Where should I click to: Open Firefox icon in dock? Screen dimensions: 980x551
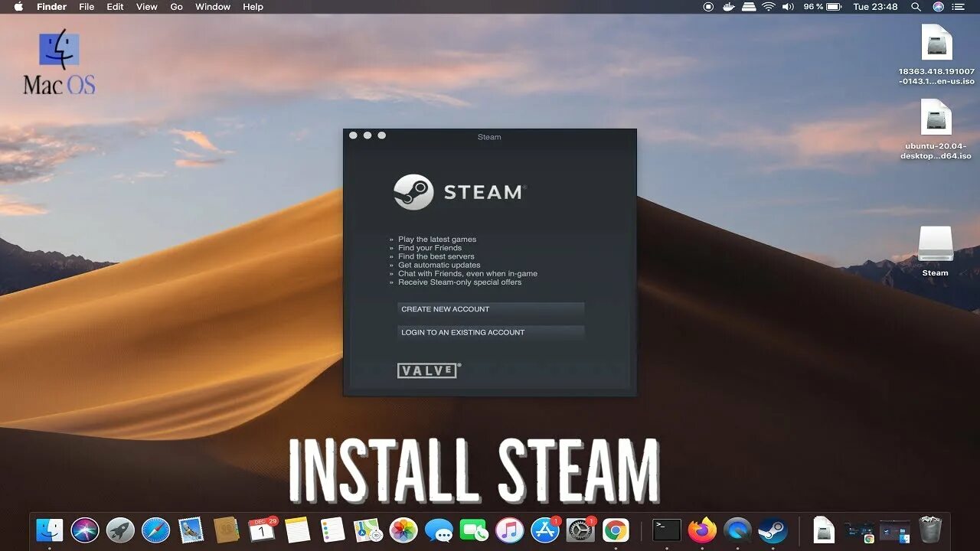[x=701, y=530]
